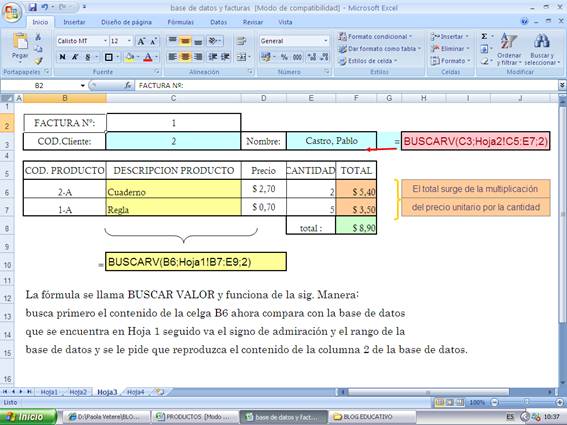Screen dimensions: 567x425
Task: Click inside the formula bar
Action: (x=345, y=86)
